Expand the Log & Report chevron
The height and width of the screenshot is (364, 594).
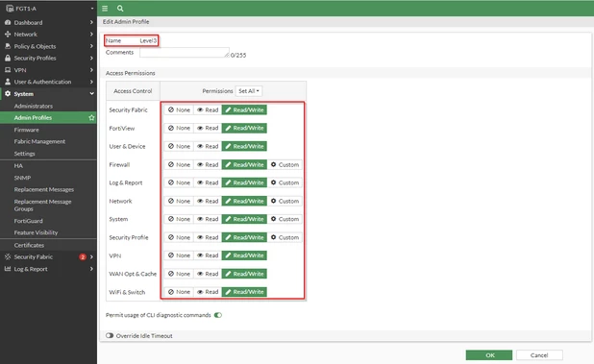[91, 269]
